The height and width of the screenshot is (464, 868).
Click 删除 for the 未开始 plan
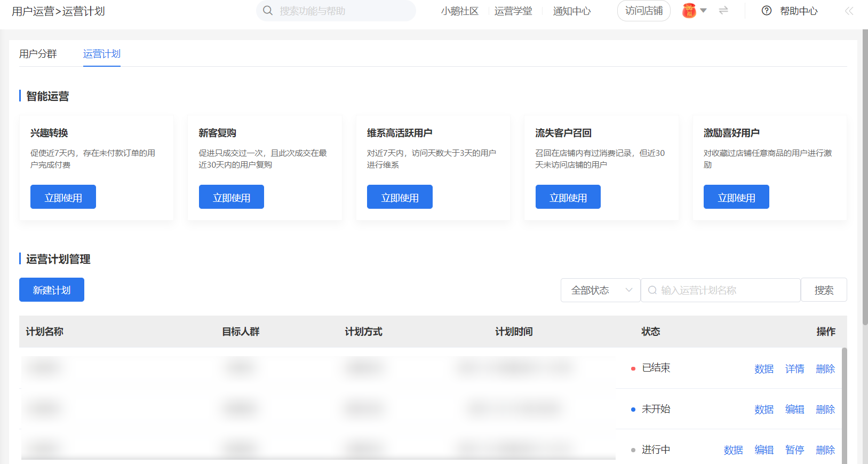click(825, 410)
